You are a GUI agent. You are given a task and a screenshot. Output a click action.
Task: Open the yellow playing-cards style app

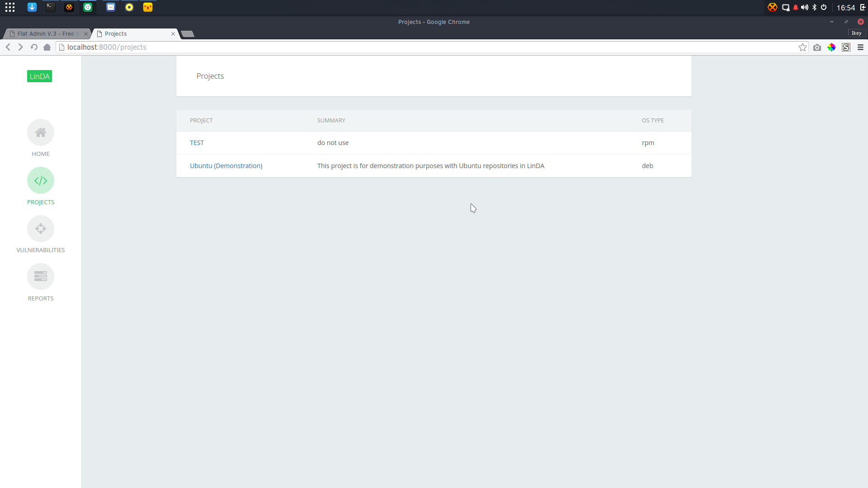148,7
